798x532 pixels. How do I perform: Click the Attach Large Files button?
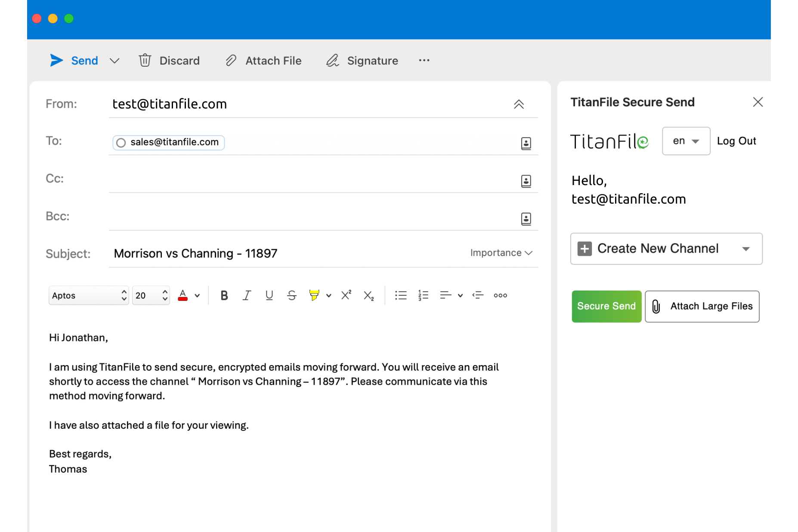pos(702,306)
